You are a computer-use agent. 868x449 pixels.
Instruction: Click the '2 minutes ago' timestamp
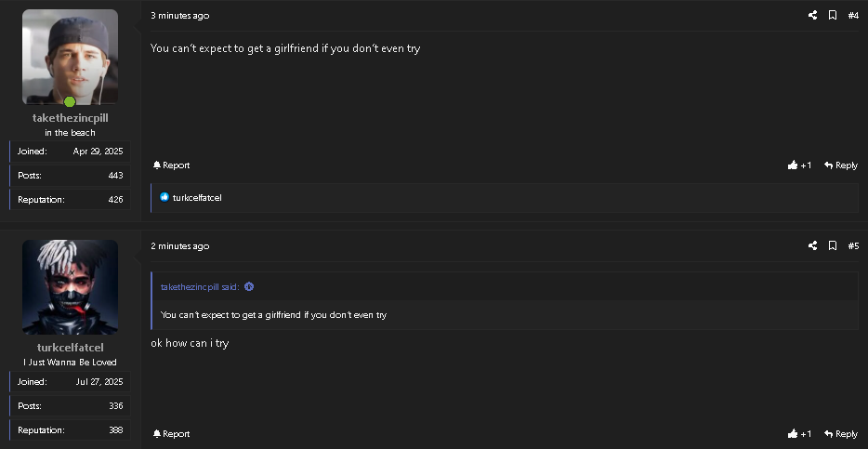tap(180, 245)
